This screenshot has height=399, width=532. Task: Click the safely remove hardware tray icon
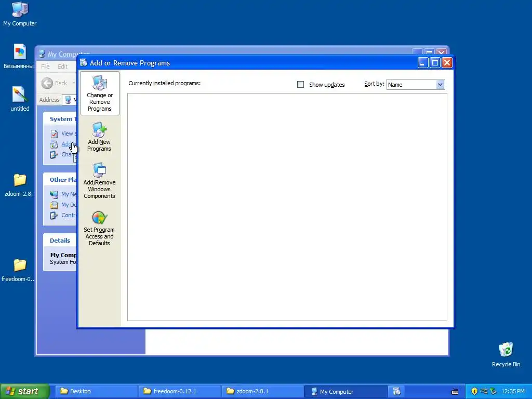(x=494, y=391)
